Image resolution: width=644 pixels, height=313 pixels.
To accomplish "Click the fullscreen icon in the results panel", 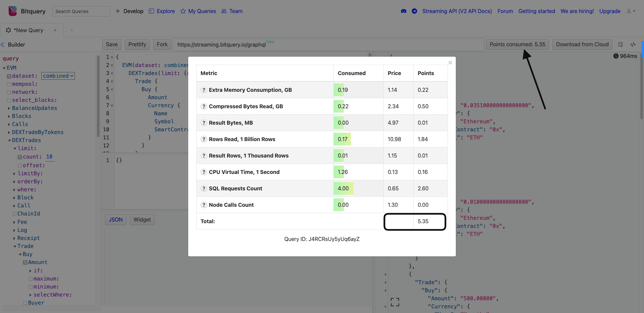I will pyautogui.click(x=395, y=302).
